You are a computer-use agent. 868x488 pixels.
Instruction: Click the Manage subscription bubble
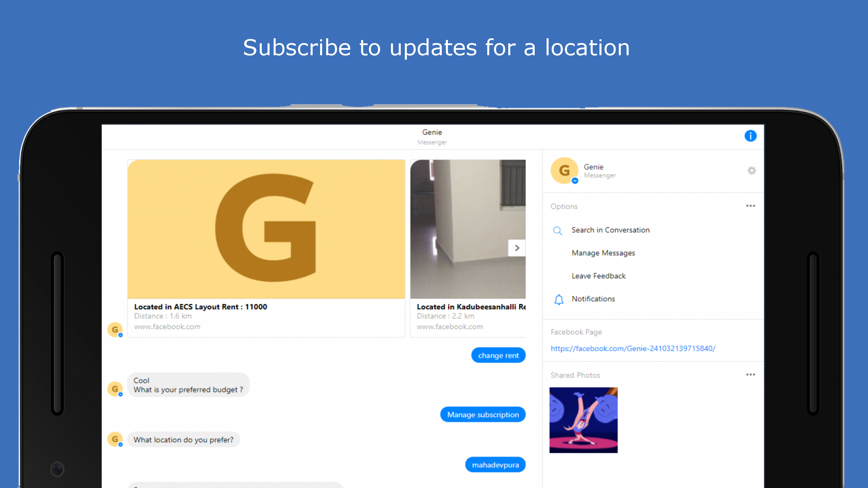pyautogui.click(x=483, y=414)
